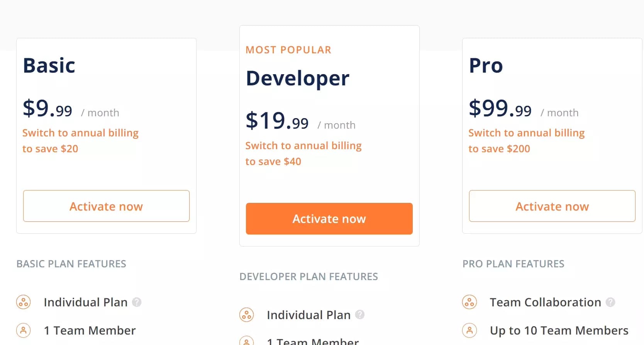The image size is (644, 345).
Task: Click the Team Collaboration group icon in Pro features
Action: (469, 302)
